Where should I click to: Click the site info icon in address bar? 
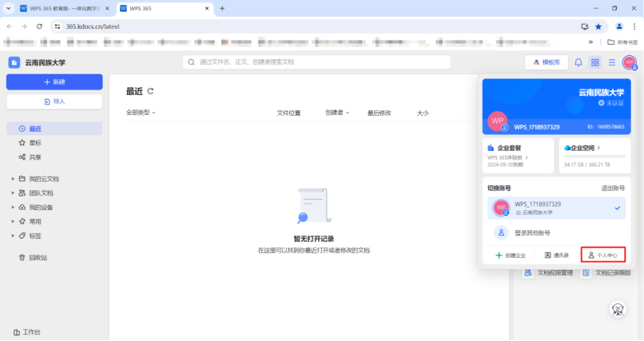58,26
